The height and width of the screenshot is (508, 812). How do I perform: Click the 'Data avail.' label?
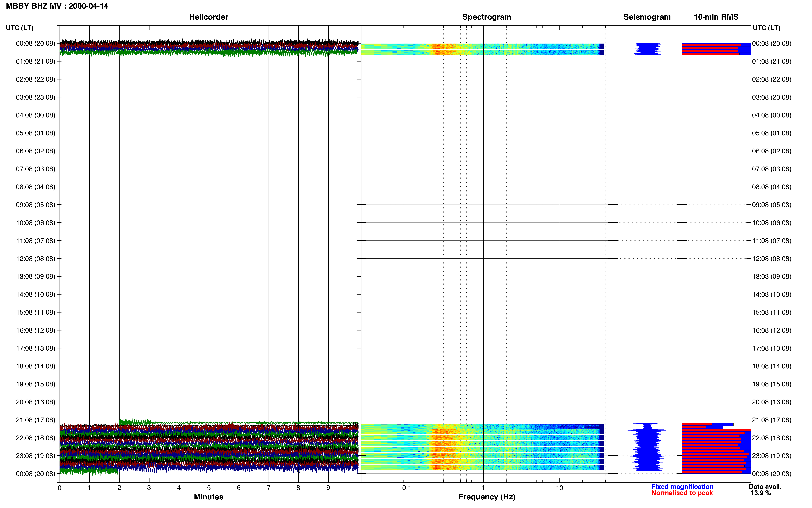[x=765, y=486]
